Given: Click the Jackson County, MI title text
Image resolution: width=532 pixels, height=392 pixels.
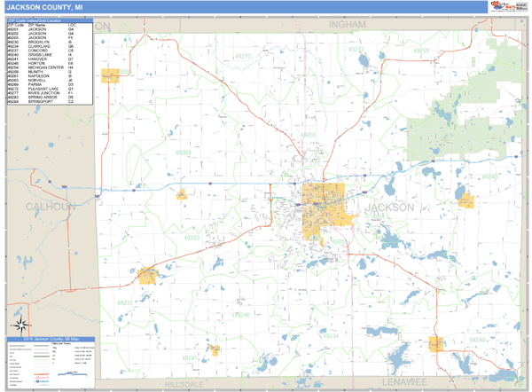Looking at the screenshot, I should click(x=44, y=7).
